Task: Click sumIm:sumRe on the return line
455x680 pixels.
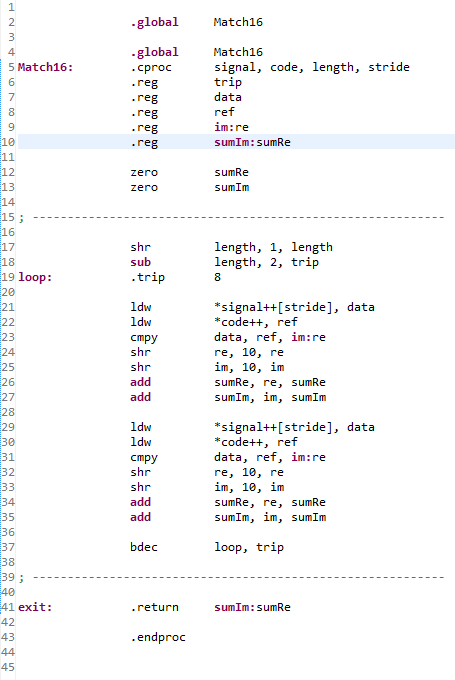Action: (252, 607)
